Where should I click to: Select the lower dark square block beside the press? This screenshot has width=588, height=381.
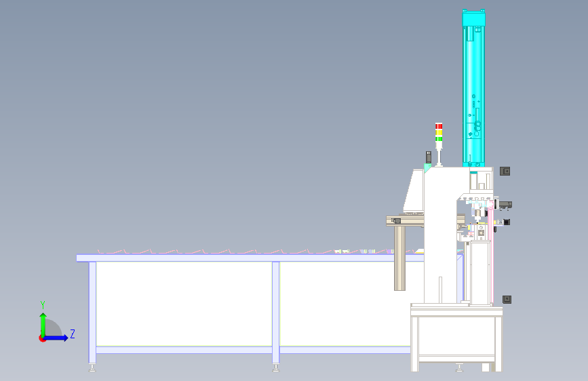[507, 299]
